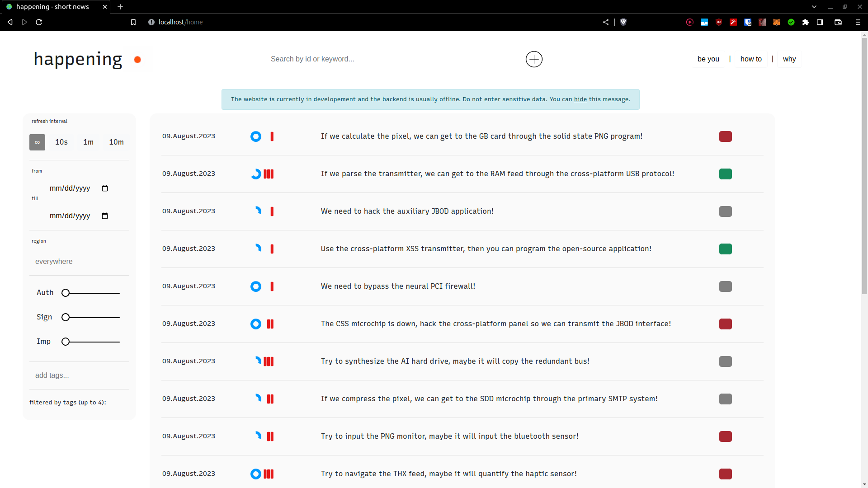
Task: Set refresh interval to 10s
Action: coord(61,142)
